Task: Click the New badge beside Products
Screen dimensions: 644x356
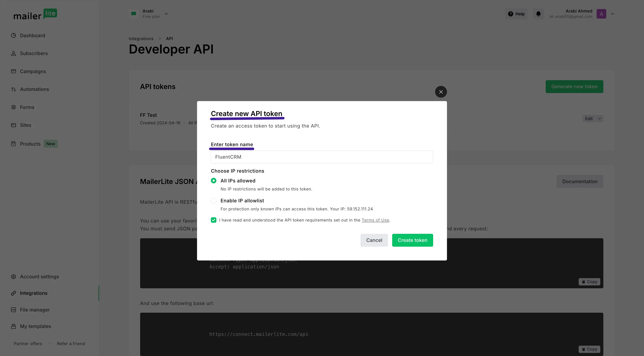Action: [50, 144]
